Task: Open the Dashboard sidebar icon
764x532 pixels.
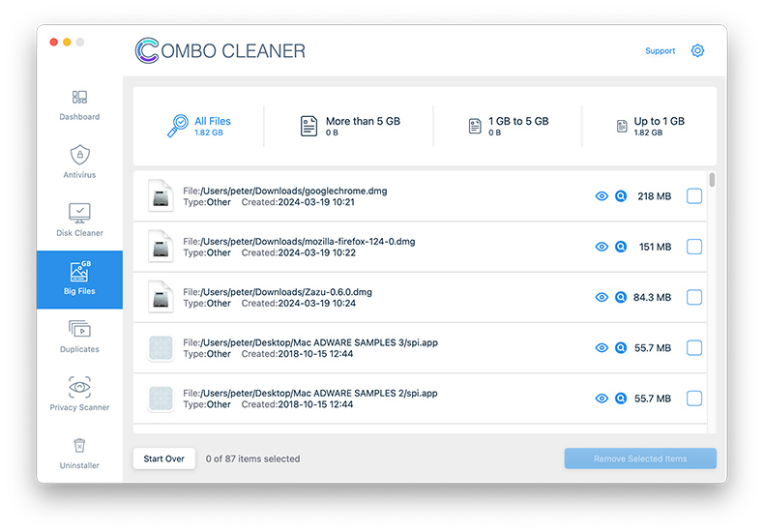Action: coord(79,98)
